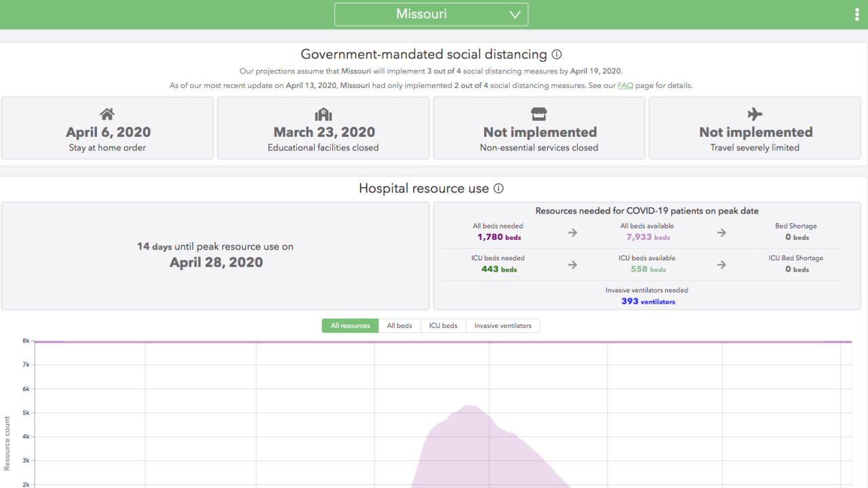The width and height of the screenshot is (868, 488).
Task: Open the FAQ page link
Action: (x=625, y=85)
